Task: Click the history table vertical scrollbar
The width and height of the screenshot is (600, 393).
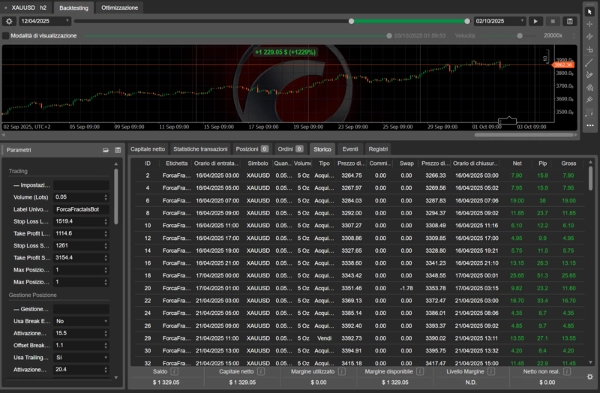Action: click(590, 178)
